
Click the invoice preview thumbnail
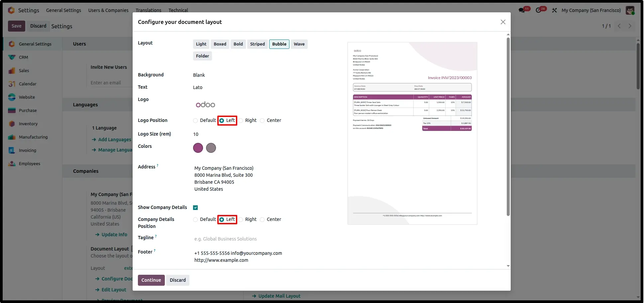[412, 133]
